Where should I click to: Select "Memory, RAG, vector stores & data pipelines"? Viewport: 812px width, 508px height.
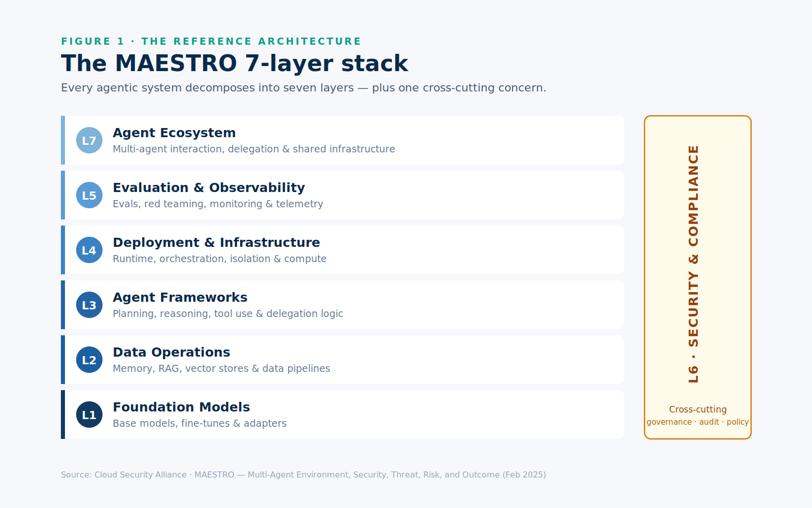(221, 369)
